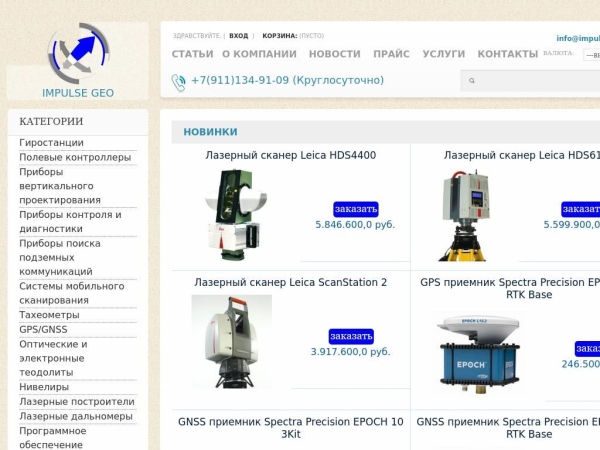Screen dimensions: 600x450
Task: Click the price 5.846.600,0 руб.
Action: tap(355, 225)
